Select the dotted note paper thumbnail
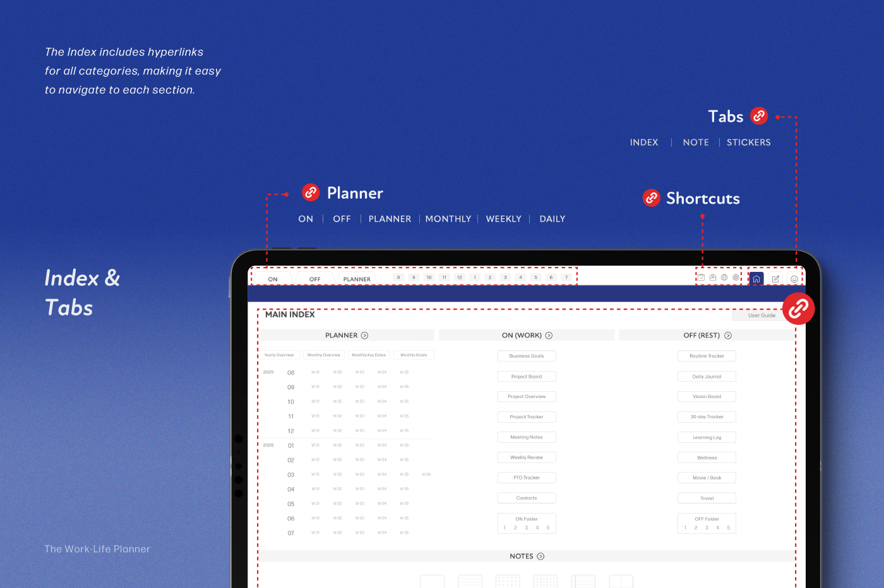 coord(508,581)
